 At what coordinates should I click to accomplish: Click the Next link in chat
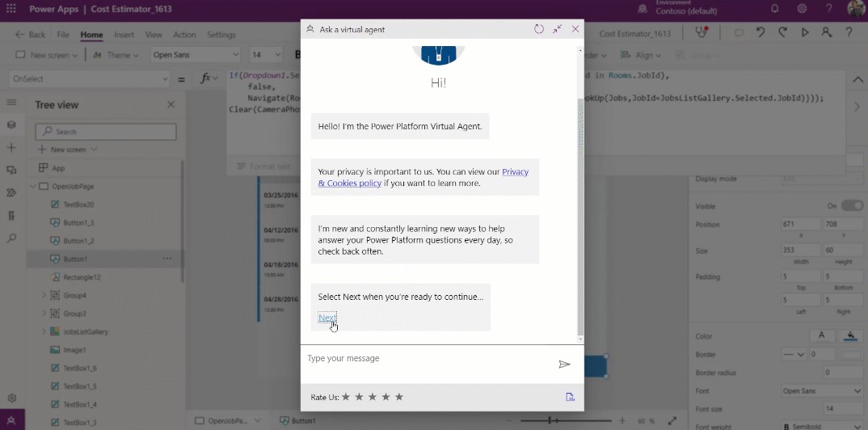tap(327, 318)
